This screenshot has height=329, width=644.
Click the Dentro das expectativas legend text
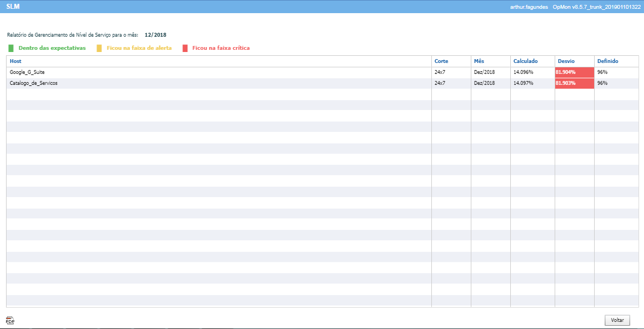(52, 48)
